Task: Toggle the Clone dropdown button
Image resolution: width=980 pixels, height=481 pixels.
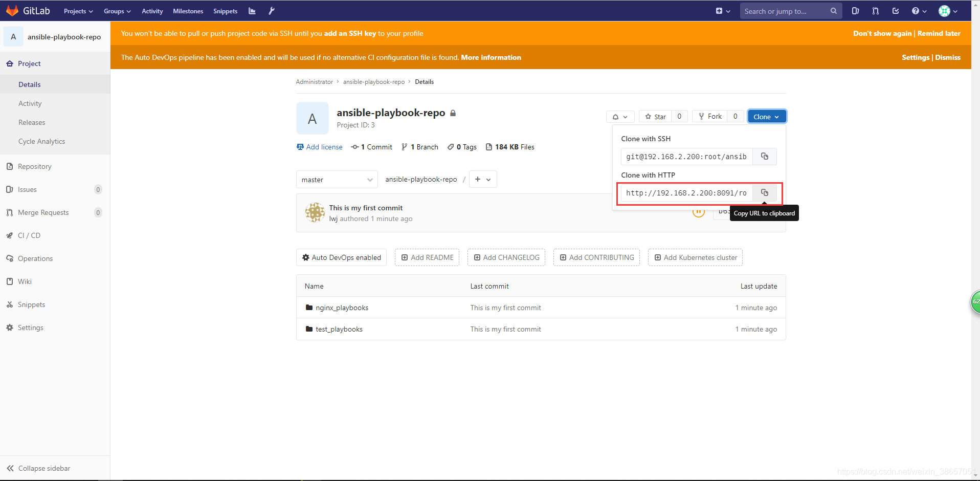Action: pos(767,117)
